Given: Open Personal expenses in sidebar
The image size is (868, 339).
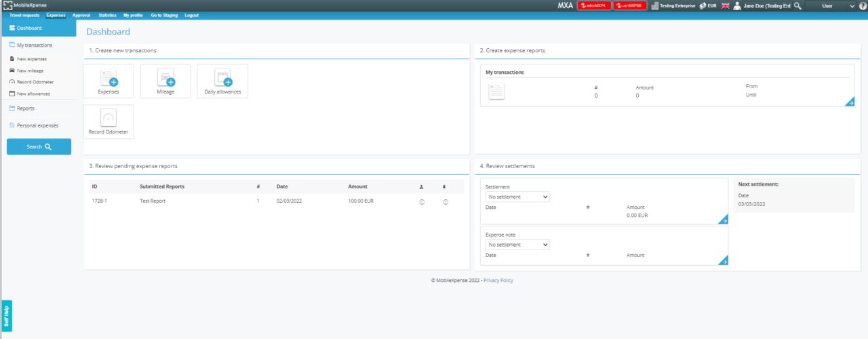Looking at the screenshot, I should pos(39,125).
